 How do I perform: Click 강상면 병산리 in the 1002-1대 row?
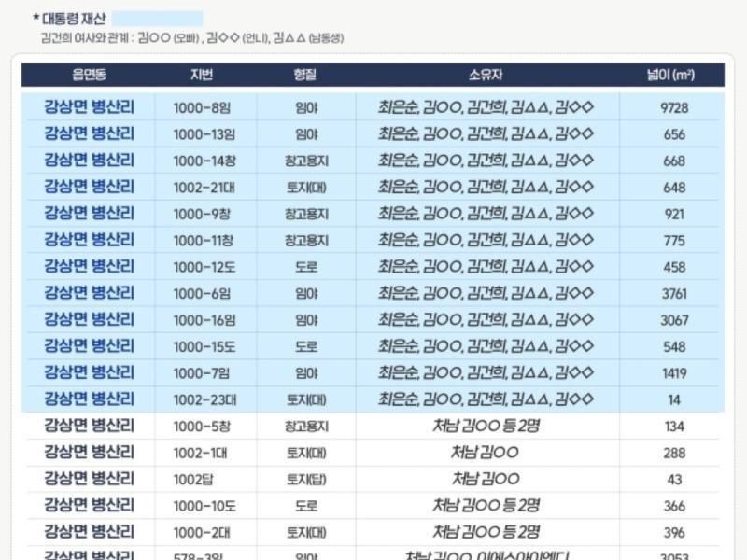89,453
